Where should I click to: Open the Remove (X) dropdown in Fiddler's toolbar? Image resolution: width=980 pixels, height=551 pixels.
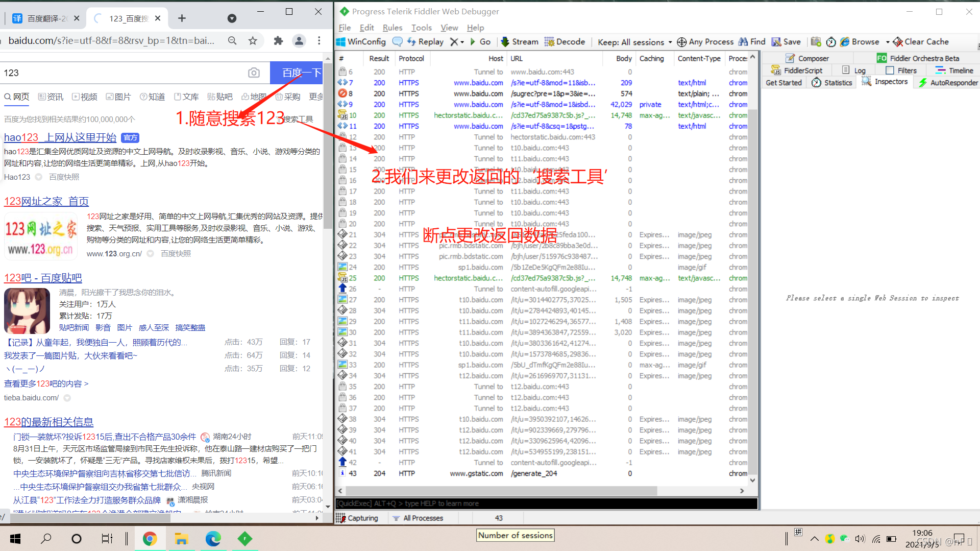(457, 42)
